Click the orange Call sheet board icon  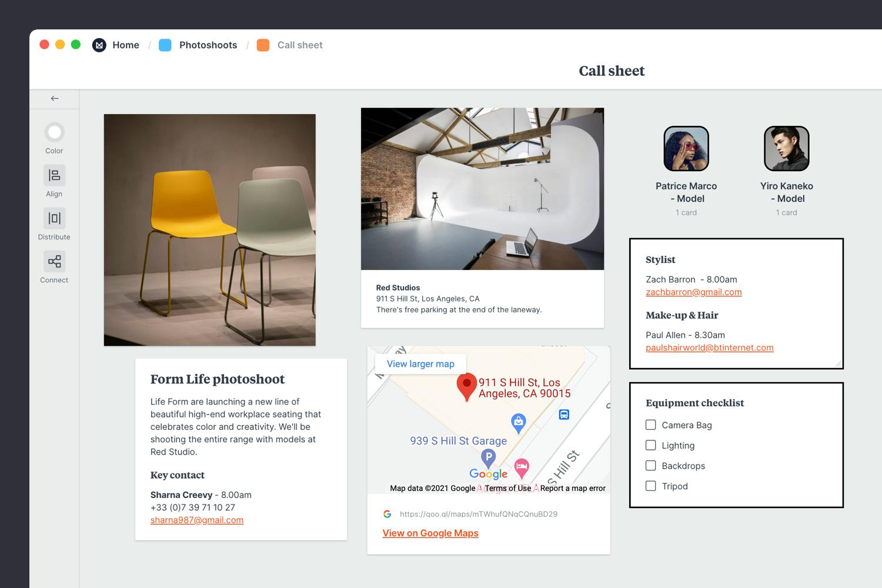[x=263, y=45]
